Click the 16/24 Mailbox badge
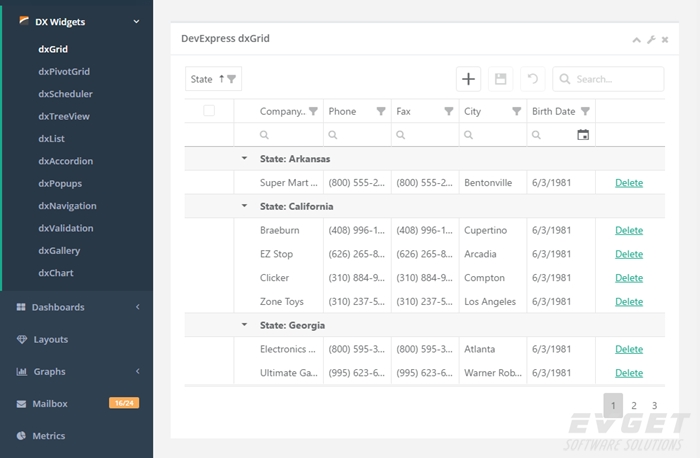Screen dimensions: 700x458 (124, 403)
